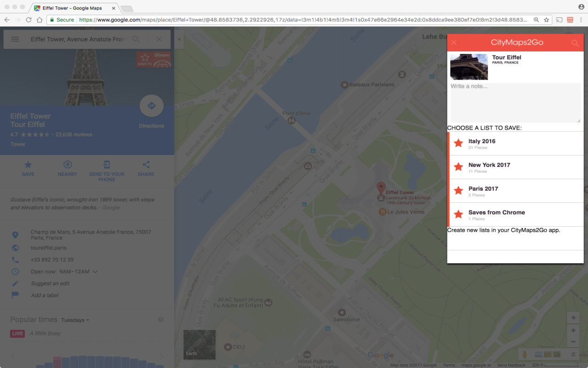Viewport: 588px width, 368px height.
Task: Select the Eiffel Tower - Google Maps tab
Action: click(x=73, y=8)
